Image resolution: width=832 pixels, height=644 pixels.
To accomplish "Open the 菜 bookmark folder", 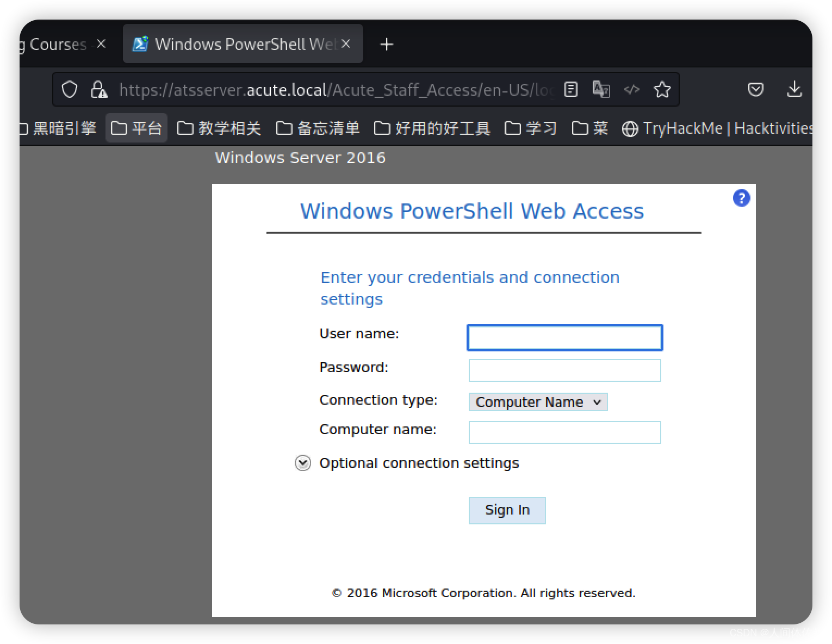I will click(590, 128).
